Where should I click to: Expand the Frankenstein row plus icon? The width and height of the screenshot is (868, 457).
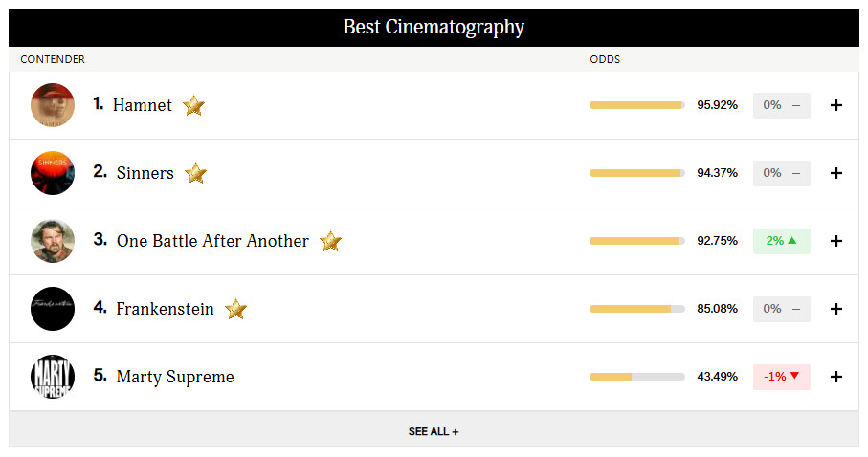coord(836,309)
